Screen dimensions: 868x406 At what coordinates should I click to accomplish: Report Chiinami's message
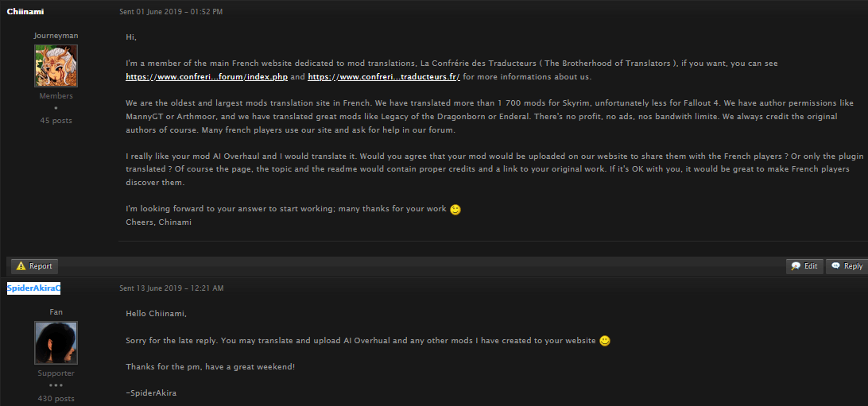(x=34, y=266)
